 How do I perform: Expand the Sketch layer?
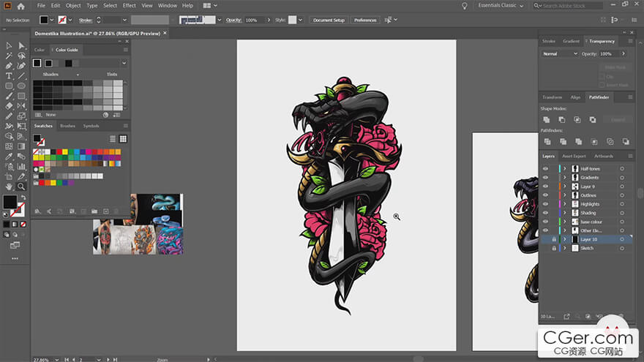(565, 249)
